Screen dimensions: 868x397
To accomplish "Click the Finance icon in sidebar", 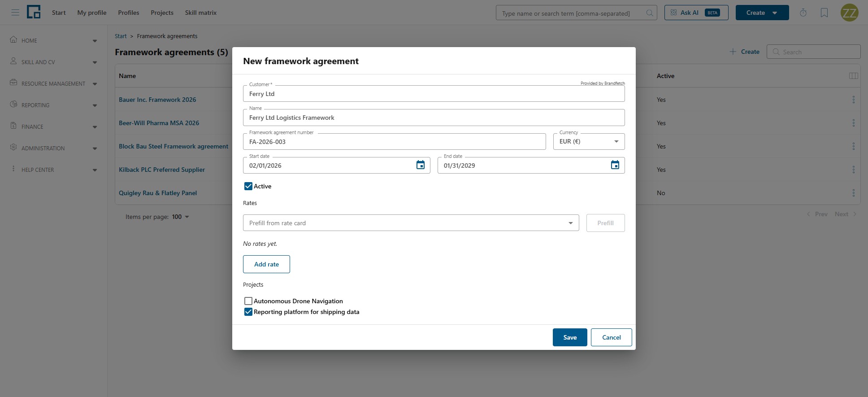I will click(13, 126).
